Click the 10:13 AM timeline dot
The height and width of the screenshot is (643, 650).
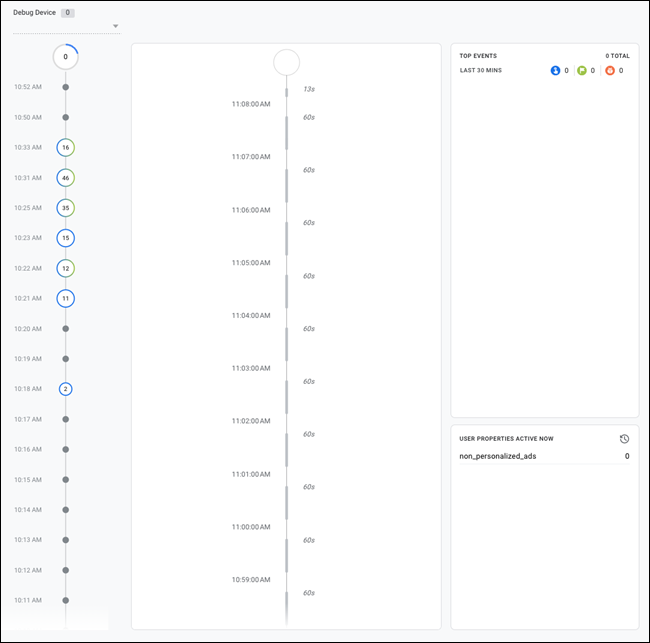coord(65,540)
